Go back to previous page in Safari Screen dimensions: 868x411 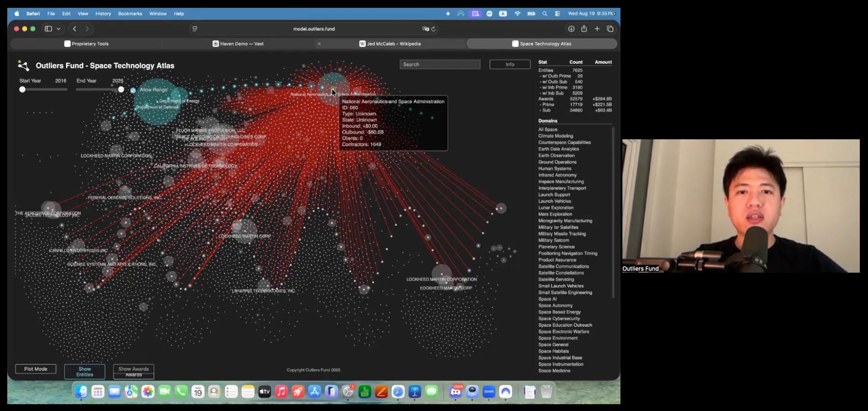coord(74,29)
